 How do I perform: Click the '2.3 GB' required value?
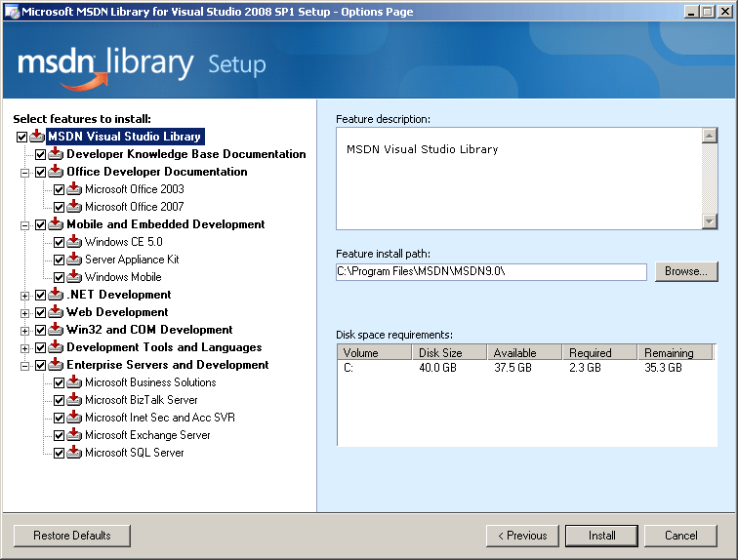point(585,368)
